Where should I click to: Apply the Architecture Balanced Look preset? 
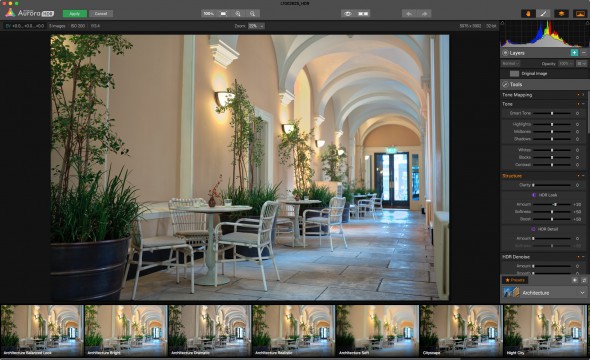(42, 330)
